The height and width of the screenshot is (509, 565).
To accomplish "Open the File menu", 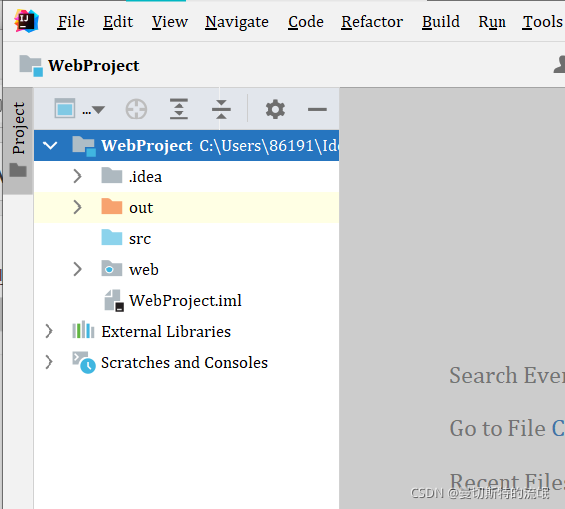I will click(71, 22).
